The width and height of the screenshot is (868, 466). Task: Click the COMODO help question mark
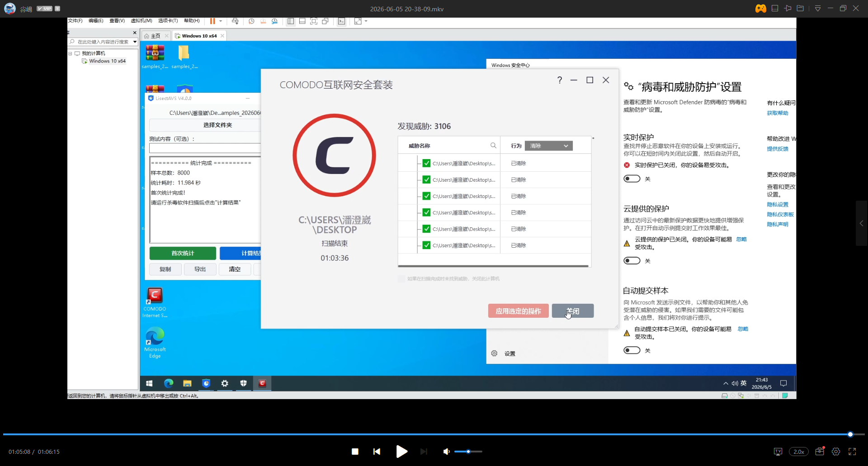click(x=560, y=80)
